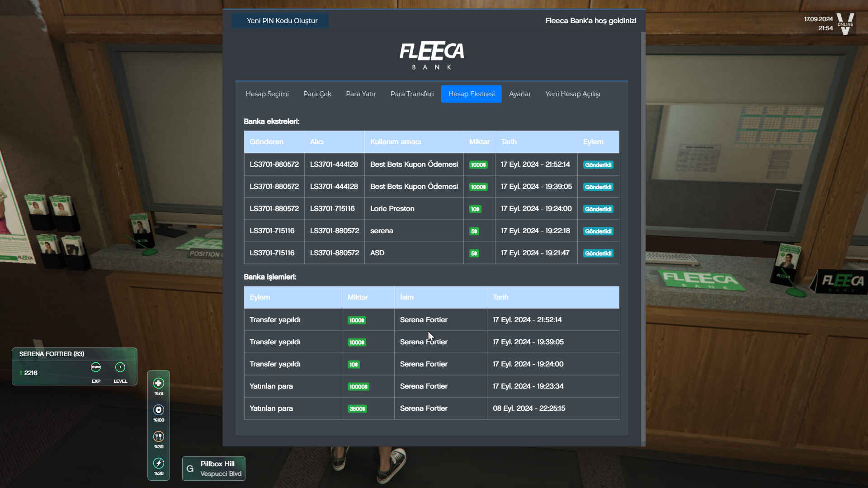
Task: Click the EXP circle indicator
Action: coord(96,367)
